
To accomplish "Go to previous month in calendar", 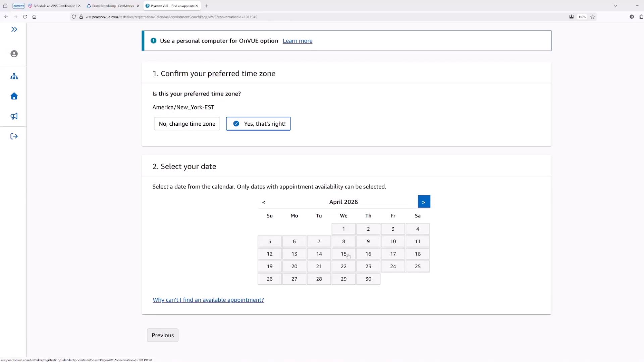I will 264,202.
